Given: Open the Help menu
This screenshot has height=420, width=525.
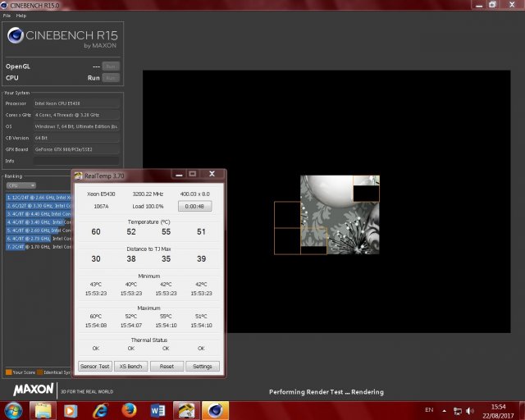Looking at the screenshot, I should (x=21, y=16).
